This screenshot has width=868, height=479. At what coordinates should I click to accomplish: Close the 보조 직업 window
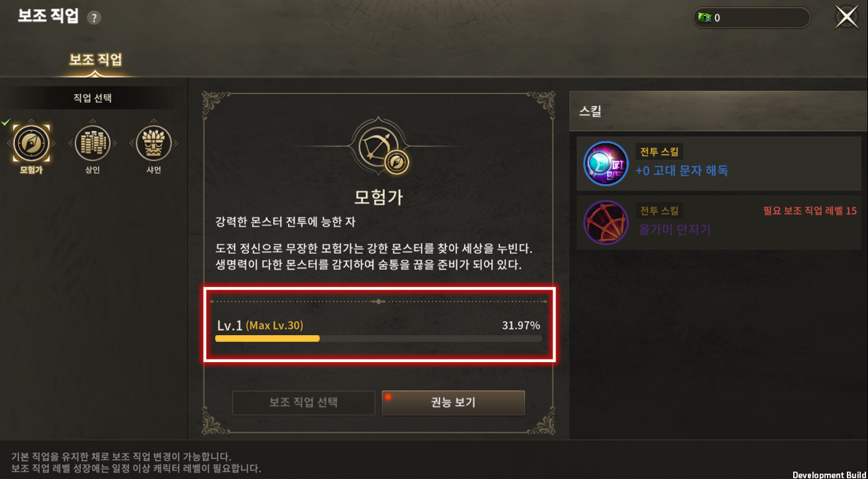coord(846,17)
